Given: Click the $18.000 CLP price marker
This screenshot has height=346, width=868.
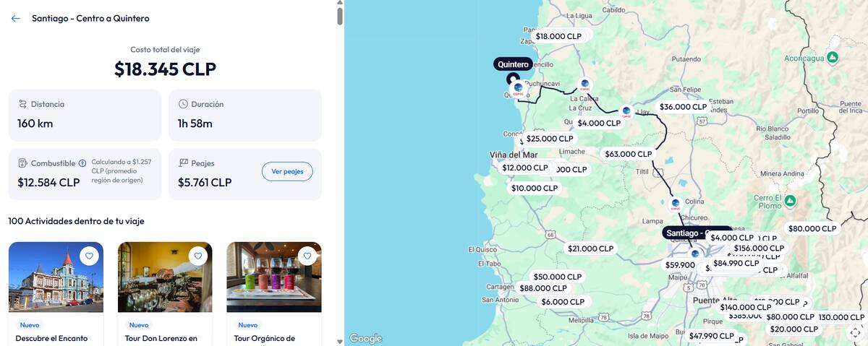Looking at the screenshot, I should 558,36.
